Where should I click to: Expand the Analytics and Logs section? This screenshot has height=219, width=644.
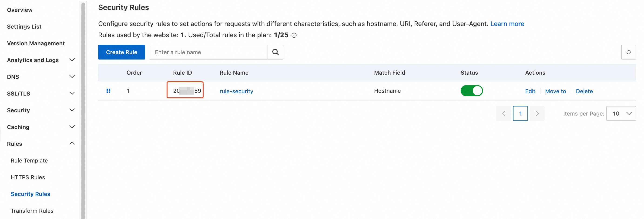(72, 60)
